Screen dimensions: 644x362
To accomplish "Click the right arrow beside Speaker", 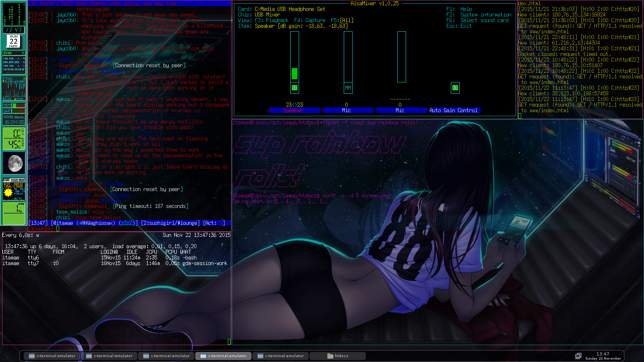I will [321, 110].
